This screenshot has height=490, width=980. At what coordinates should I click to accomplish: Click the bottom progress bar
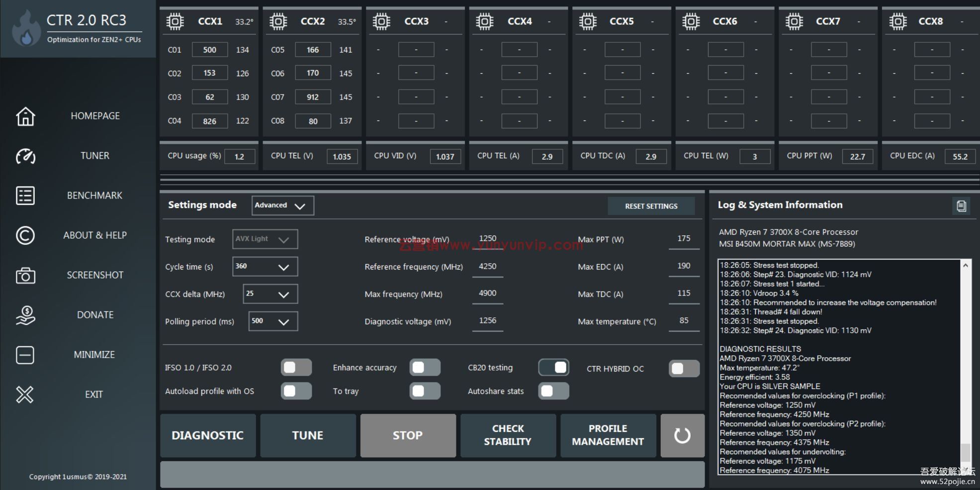(432, 474)
